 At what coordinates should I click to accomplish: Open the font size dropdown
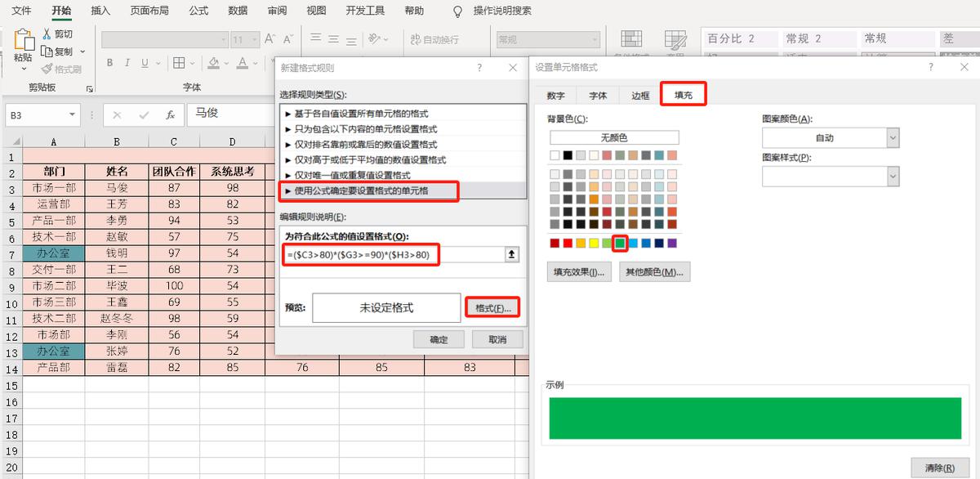click(x=254, y=39)
